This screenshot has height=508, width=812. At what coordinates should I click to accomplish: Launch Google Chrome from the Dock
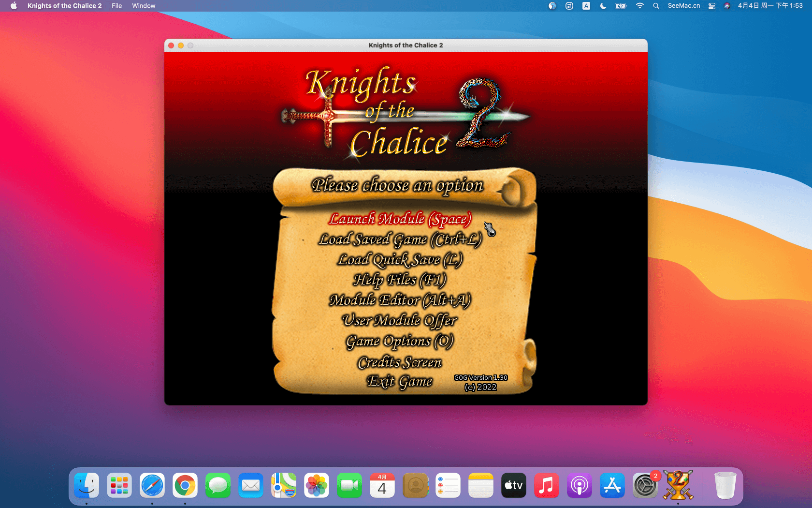(185, 485)
